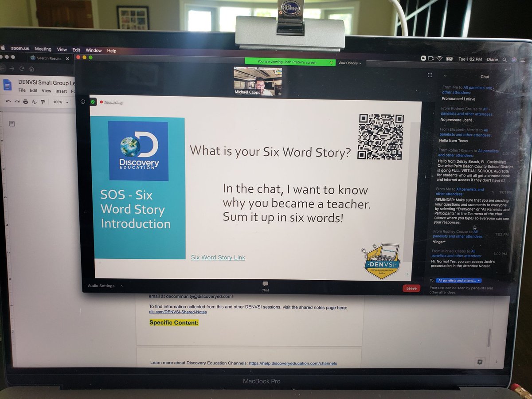The height and width of the screenshot is (399, 532).
Task: Click the chat message 'Hello from Texas'
Action: click(x=454, y=141)
